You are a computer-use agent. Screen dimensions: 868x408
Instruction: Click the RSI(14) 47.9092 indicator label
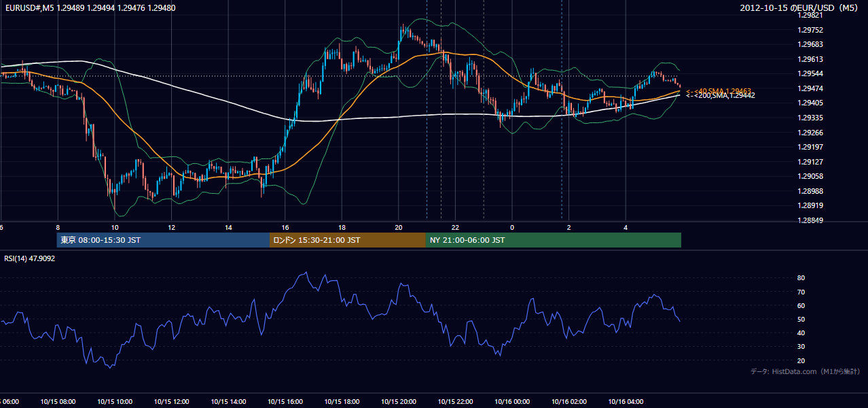click(30, 258)
